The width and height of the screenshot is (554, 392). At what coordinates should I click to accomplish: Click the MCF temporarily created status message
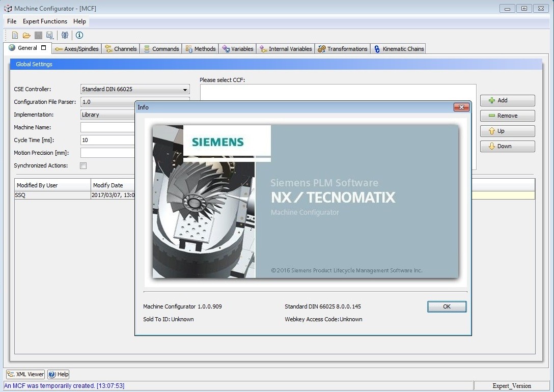tap(64, 386)
